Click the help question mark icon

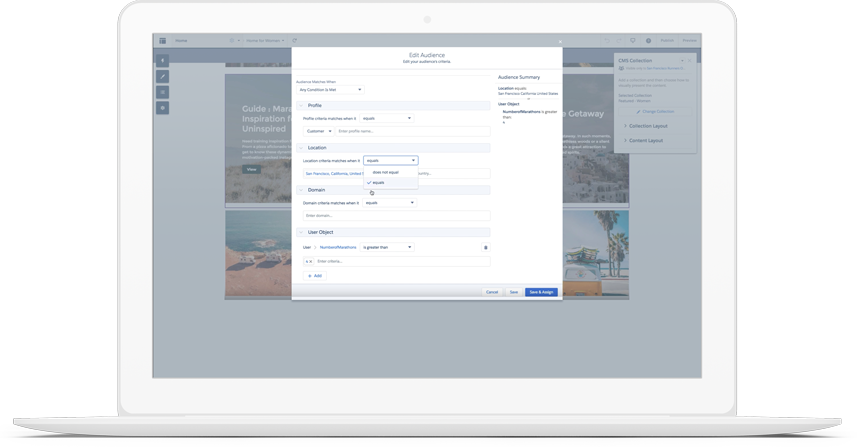click(648, 41)
